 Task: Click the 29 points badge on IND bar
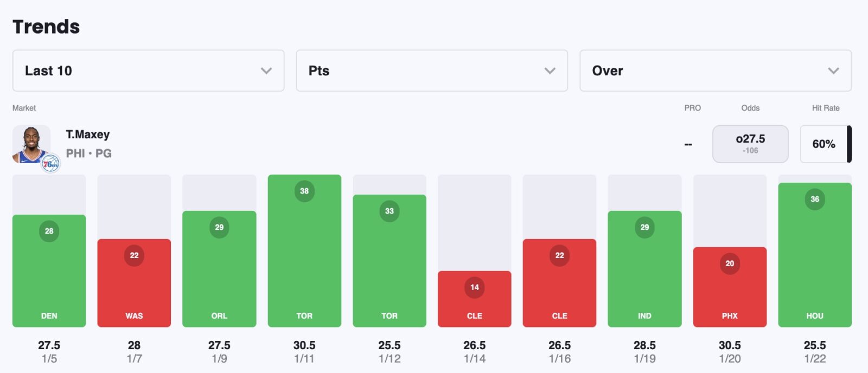(644, 228)
